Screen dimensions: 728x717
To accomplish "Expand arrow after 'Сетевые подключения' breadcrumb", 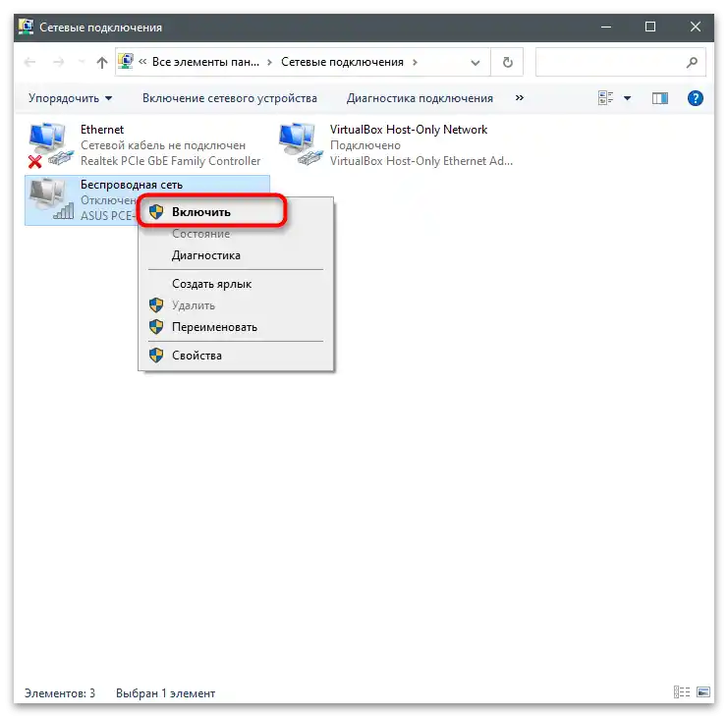I will 415,62.
